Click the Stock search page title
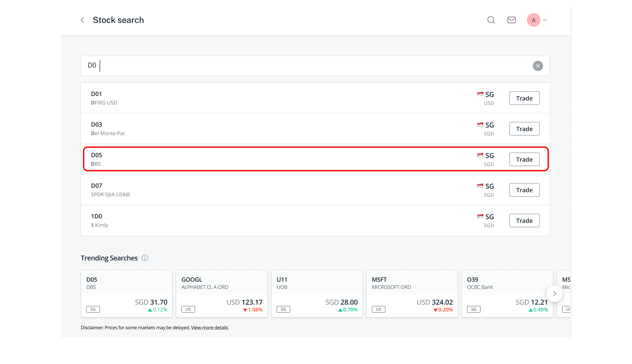The height and width of the screenshot is (364, 632). [x=118, y=20]
